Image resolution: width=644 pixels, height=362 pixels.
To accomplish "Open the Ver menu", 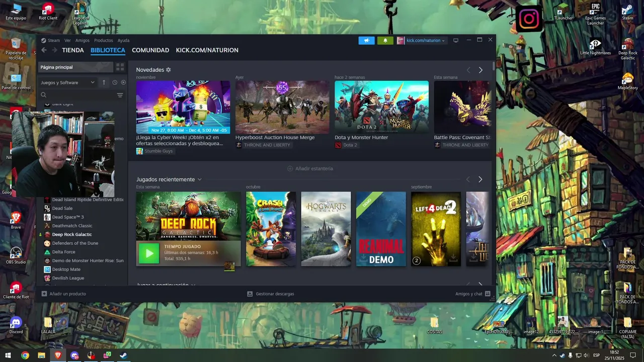I will pos(67,40).
